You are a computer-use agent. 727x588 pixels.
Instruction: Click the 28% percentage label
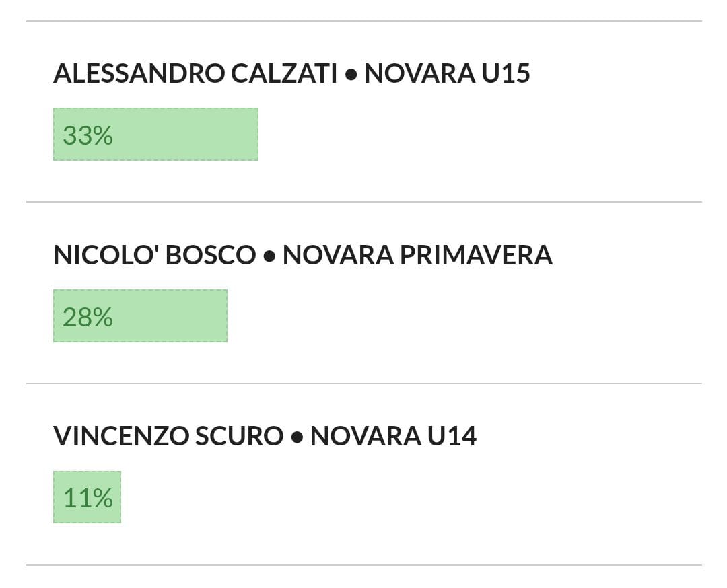[88, 317]
